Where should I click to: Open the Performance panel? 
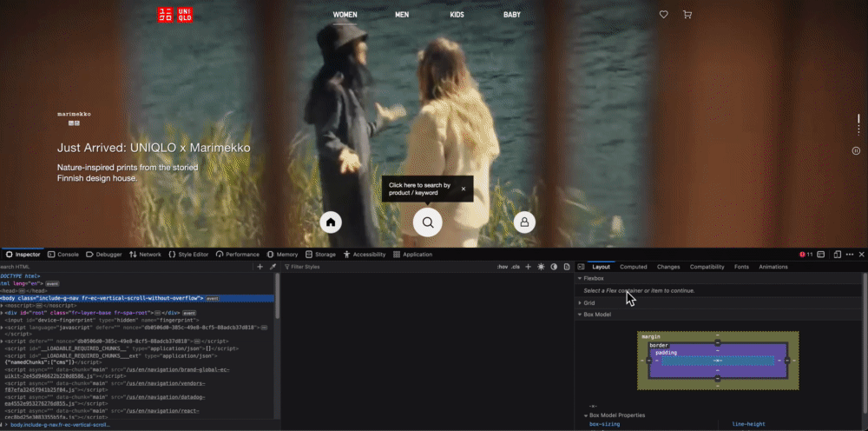pyautogui.click(x=238, y=255)
